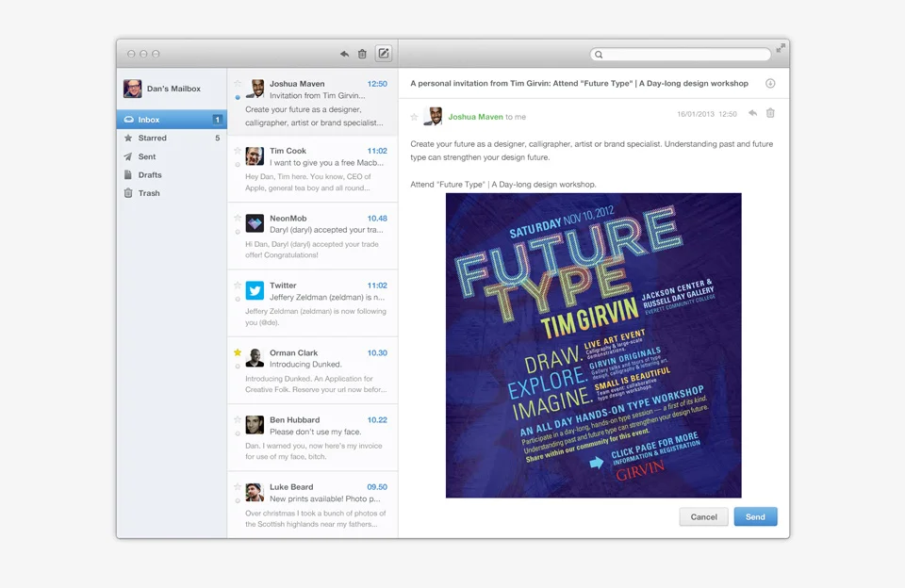Toggle read dot on Twitter email
The height and width of the screenshot is (588, 905).
tap(238, 299)
